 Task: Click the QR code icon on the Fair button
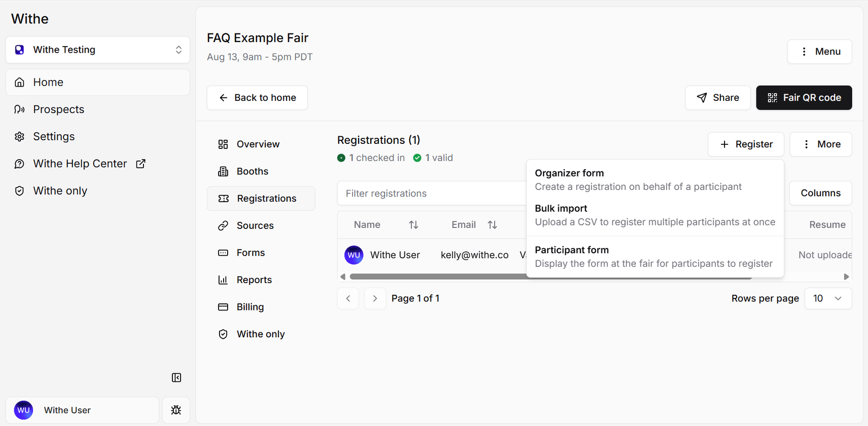point(772,98)
